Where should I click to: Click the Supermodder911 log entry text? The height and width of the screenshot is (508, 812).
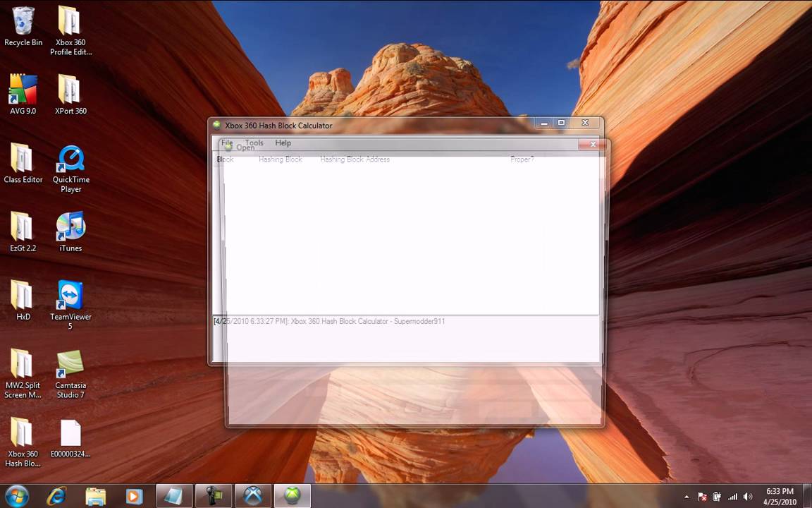click(x=329, y=322)
